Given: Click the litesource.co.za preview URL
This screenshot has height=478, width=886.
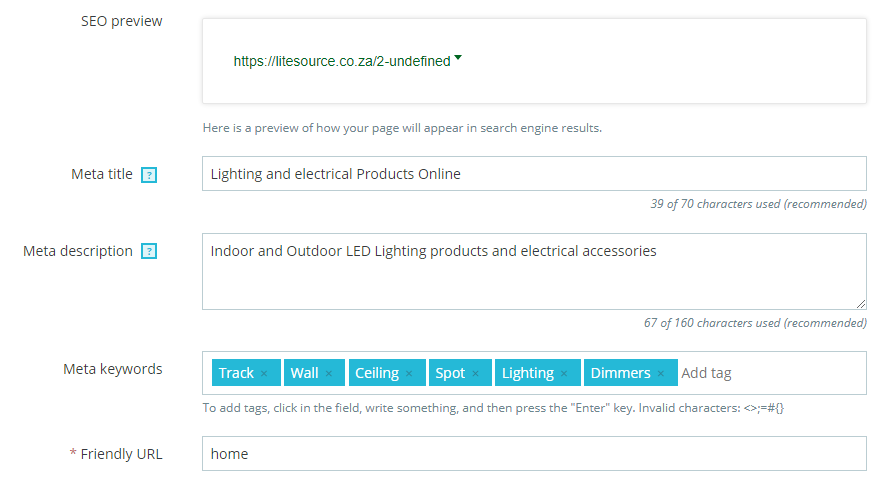Looking at the screenshot, I should pyautogui.click(x=342, y=61).
